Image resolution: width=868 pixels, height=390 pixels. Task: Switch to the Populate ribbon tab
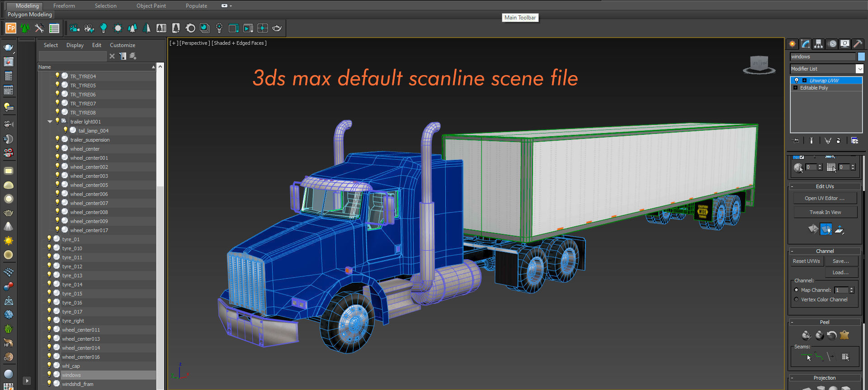[x=196, y=6]
